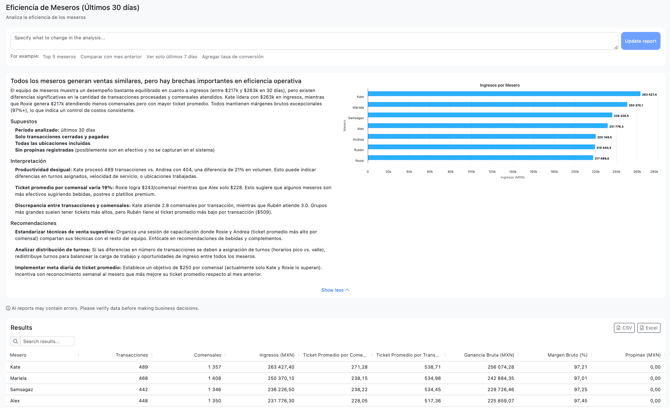The height and width of the screenshot is (408, 670).
Task: Click the search magnifier icon in Results
Action: (x=16, y=341)
